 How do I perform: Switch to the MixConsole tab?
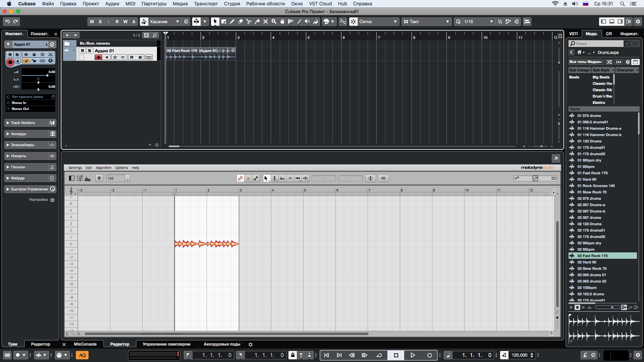coord(85,344)
